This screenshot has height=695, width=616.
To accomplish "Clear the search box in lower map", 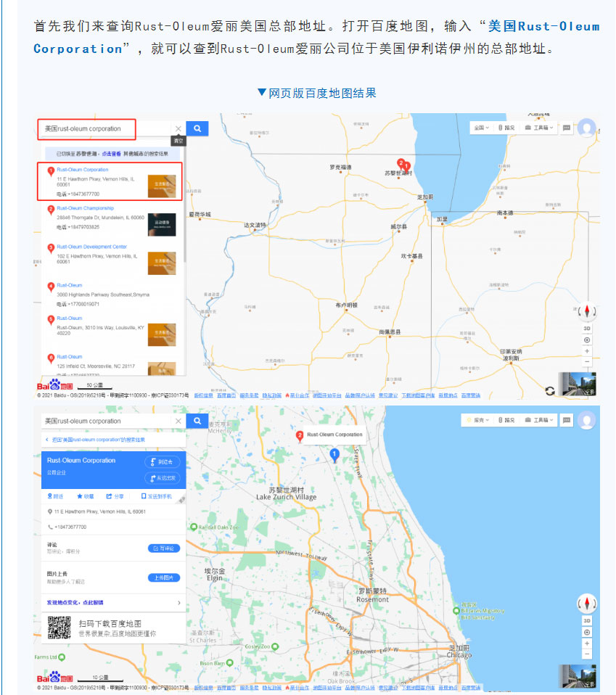I will pos(178,421).
